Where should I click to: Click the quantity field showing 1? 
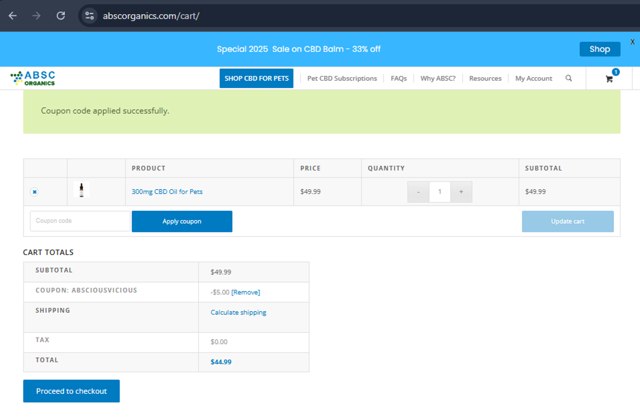point(440,192)
